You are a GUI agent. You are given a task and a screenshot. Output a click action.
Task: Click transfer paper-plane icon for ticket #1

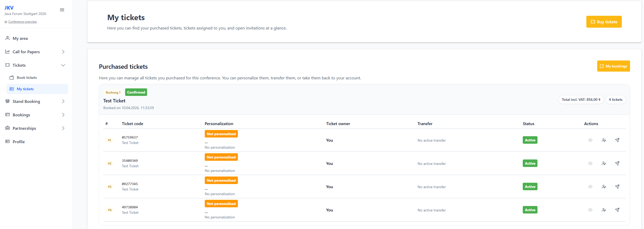tap(617, 140)
